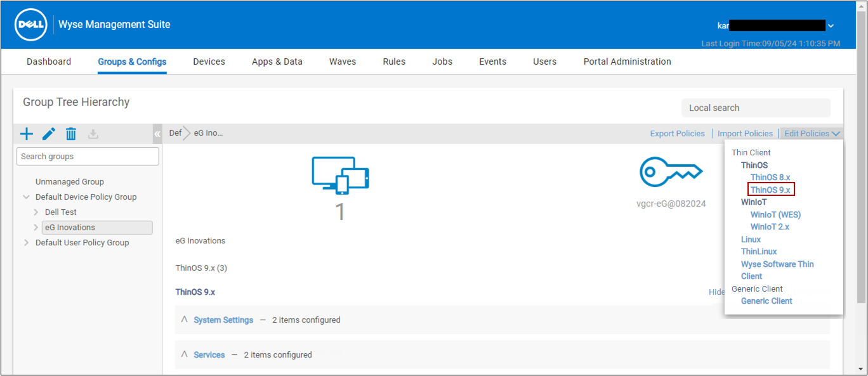Collapse the System Settings section caret
Image resolution: width=868 pixels, height=376 pixels.
pos(185,320)
